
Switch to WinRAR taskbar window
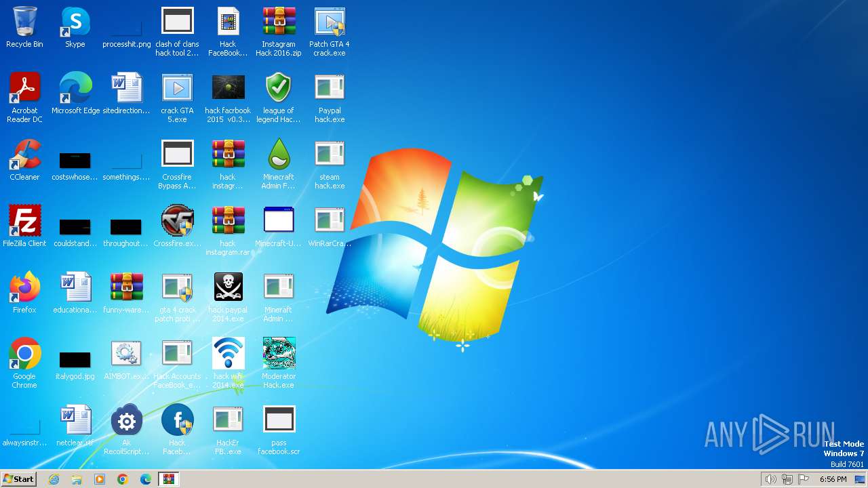[169, 479]
